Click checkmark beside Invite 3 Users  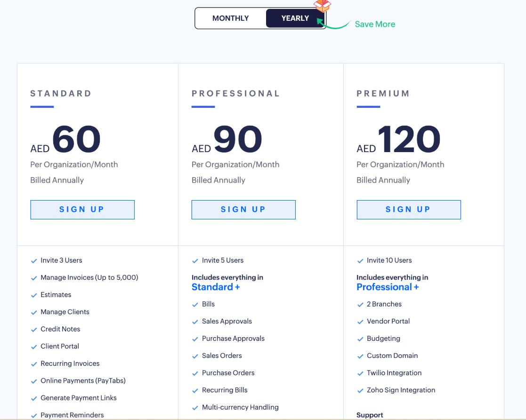34,261
